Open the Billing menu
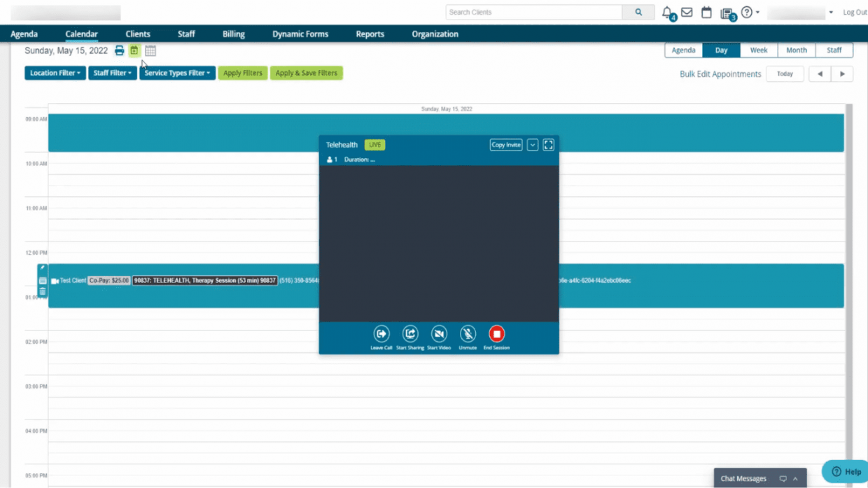The image size is (868, 488). pos(234,34)
